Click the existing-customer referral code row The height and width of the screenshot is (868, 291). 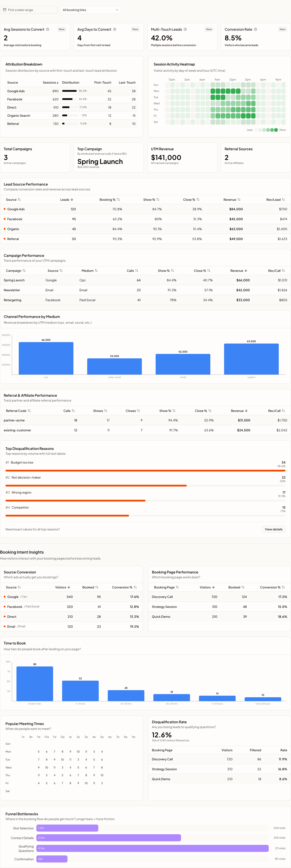145,430
